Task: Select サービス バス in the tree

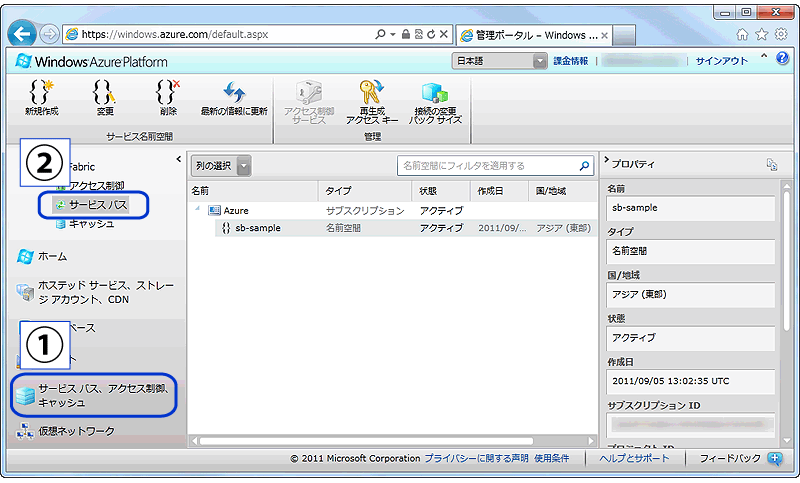Action: 92,205
